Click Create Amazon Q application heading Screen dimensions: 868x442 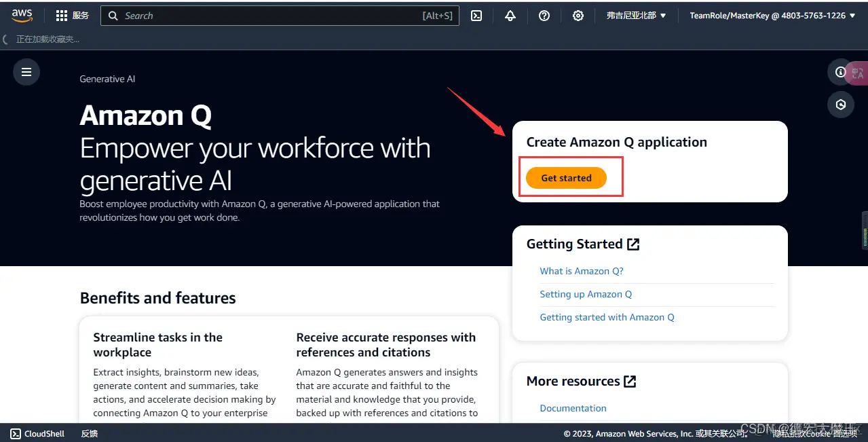(617, 142)
